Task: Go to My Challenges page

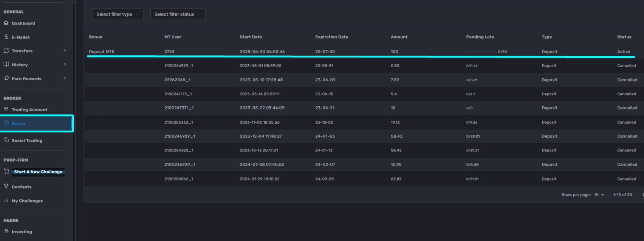Action: 27,201
